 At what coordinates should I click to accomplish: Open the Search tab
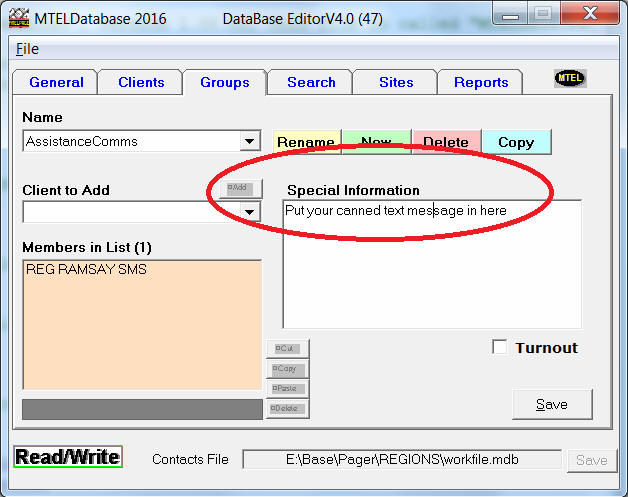pyautogui.click(x=311, y=82)
